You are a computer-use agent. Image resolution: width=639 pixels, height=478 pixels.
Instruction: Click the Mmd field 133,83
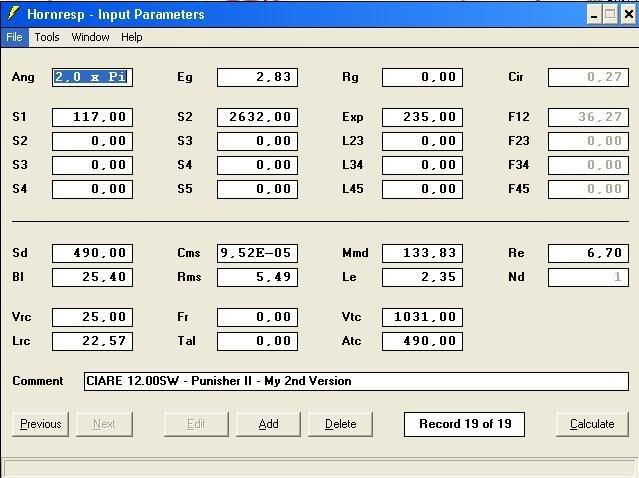tap(422, 253)
